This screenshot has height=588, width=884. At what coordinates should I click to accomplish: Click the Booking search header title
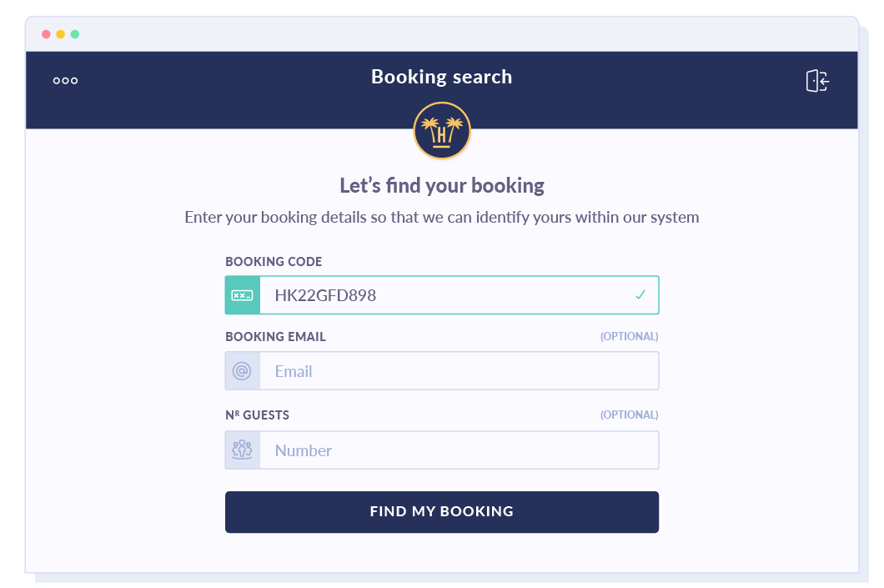(441, 77)
